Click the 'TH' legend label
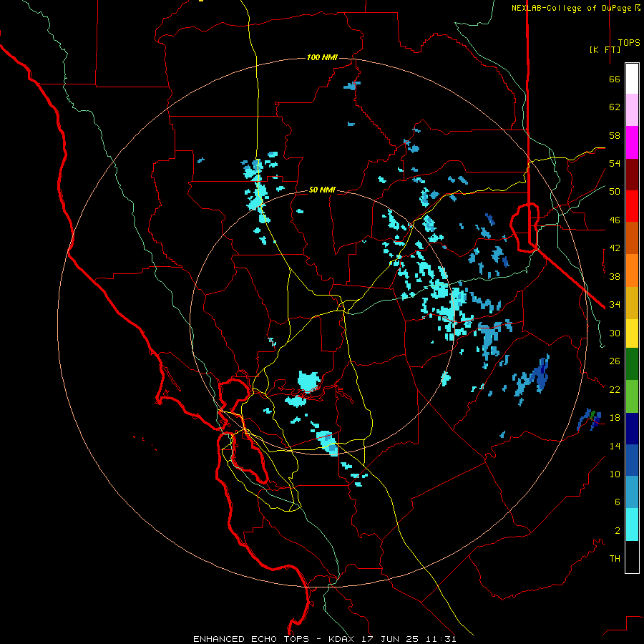This screenshot has width=644, height=644. pos(615,559)
